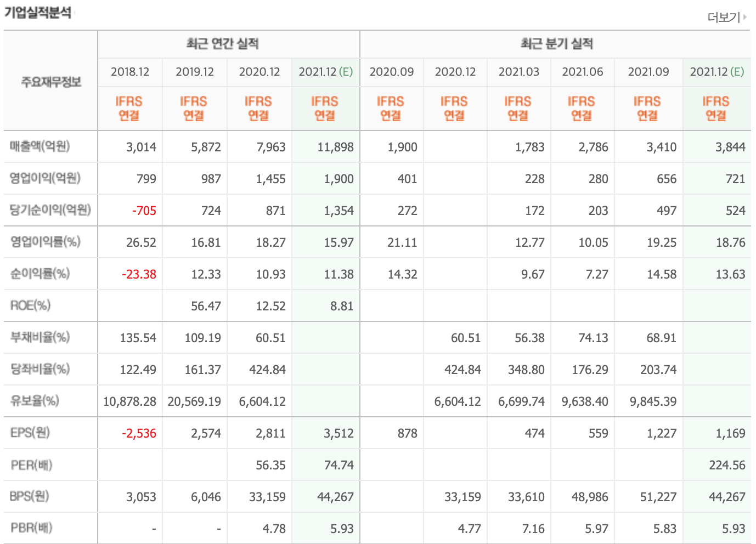Viewport: 756px width, 544px height.
Task: Click the 348.80 quick ratio value
Action: [526, 370]
